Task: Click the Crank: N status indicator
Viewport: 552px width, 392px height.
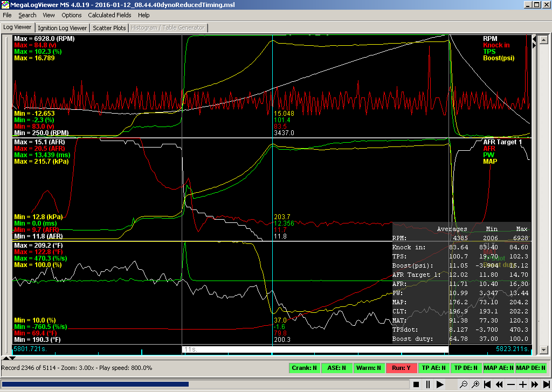Action: [305, 368]
